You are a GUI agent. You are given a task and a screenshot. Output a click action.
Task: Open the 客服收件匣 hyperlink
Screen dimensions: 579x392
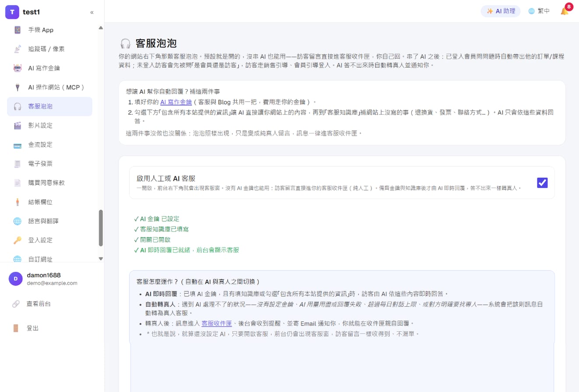click(x=216, y=323)
